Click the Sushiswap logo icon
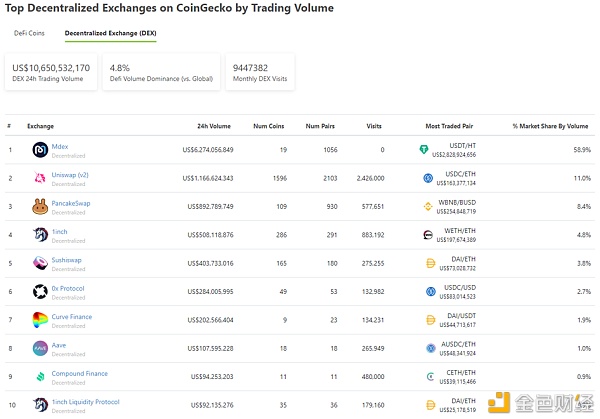Viewport: 600px width, 419px height. (40, 264)
